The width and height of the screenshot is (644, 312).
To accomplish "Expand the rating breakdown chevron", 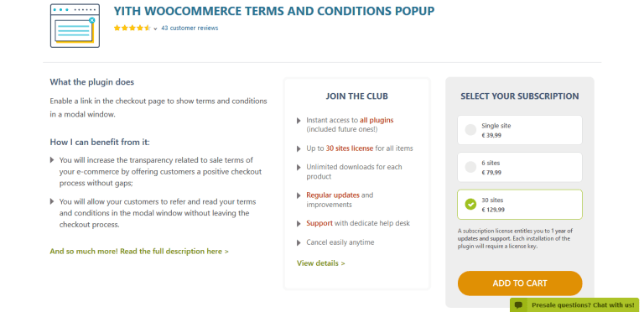I will 156,29.
